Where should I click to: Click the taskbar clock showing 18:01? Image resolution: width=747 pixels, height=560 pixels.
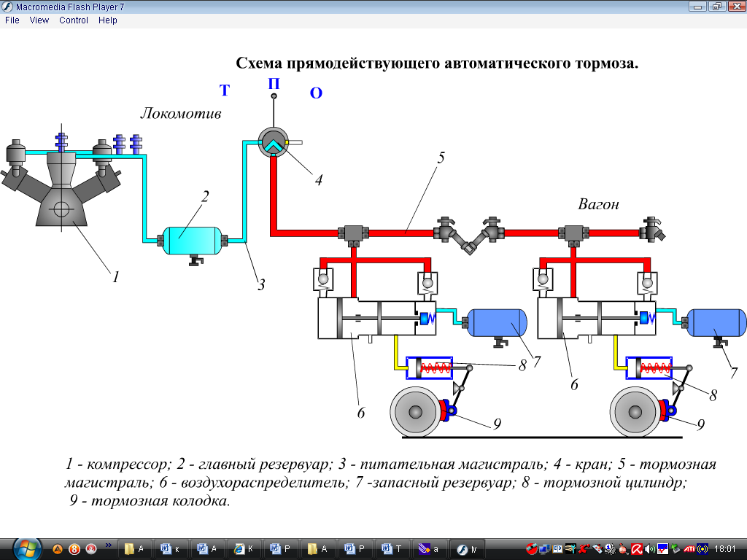coord(724,549)
